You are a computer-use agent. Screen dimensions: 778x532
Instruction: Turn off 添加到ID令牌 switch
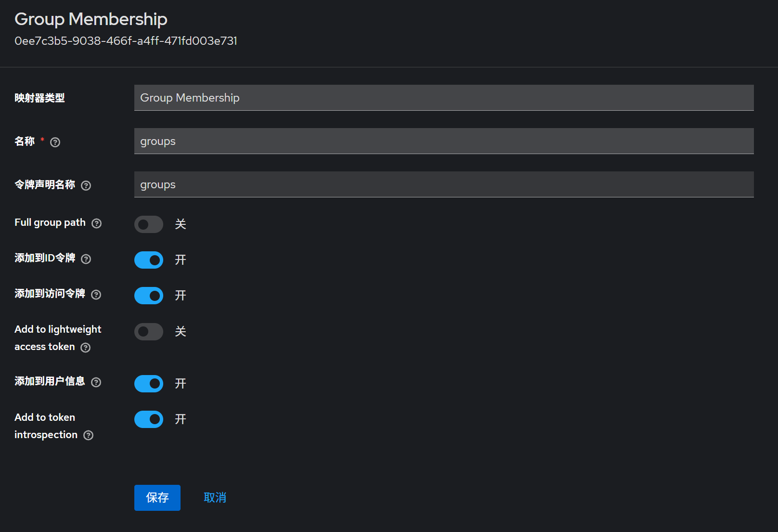(149, 260)
